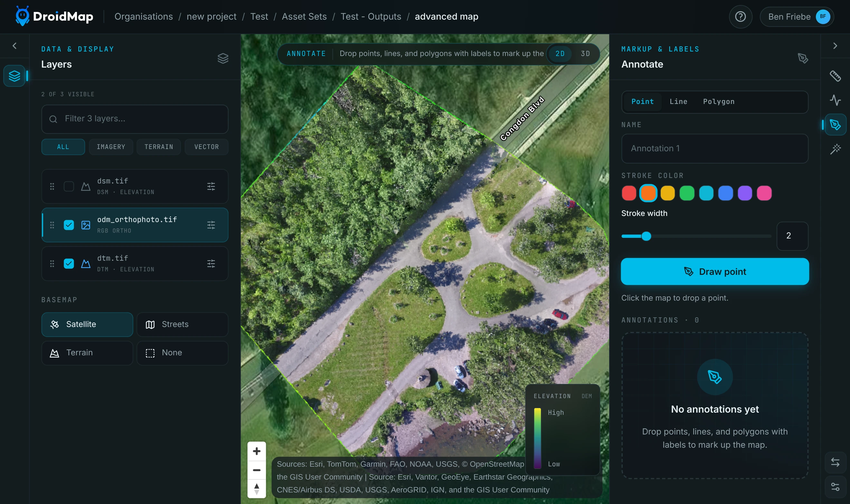Pick the red stroke color
This screenshot has height=504, width=850.
click(x=629, y=193)
